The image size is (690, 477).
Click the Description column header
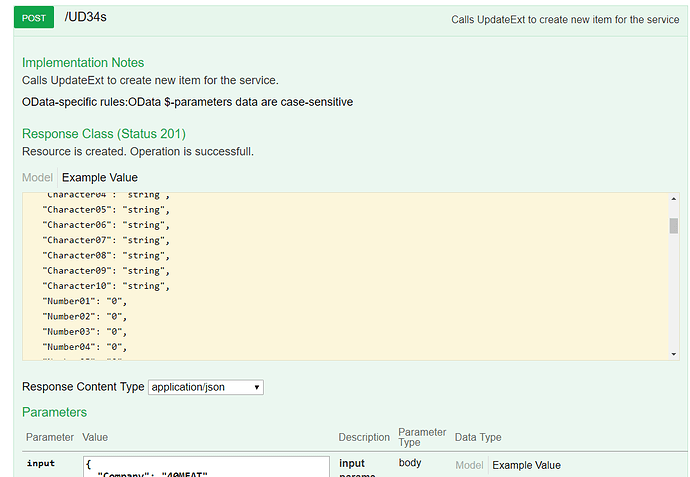364,437
